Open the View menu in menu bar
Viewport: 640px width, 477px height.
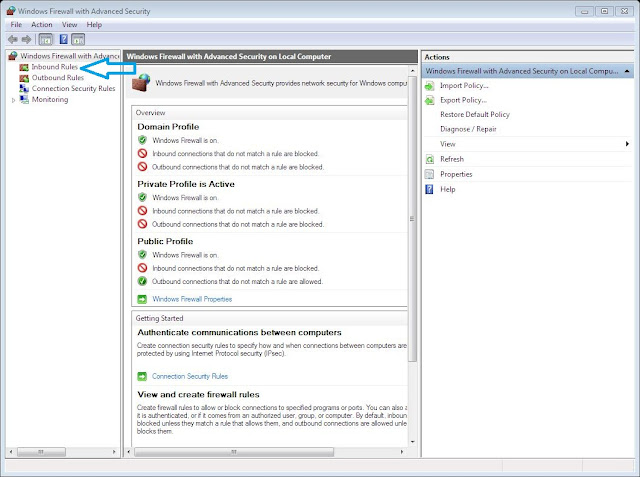[x=69, y=25]
